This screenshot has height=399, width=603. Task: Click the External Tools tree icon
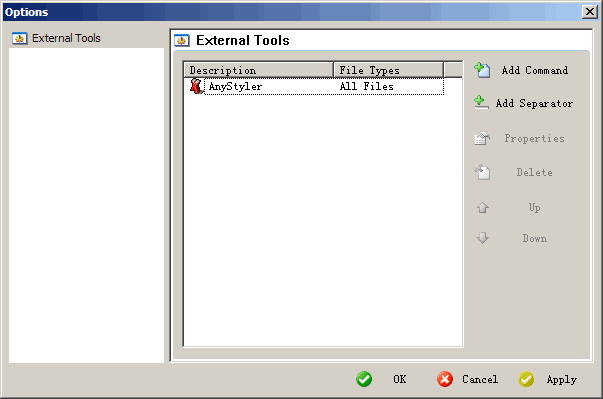click(x=20, y=38)
